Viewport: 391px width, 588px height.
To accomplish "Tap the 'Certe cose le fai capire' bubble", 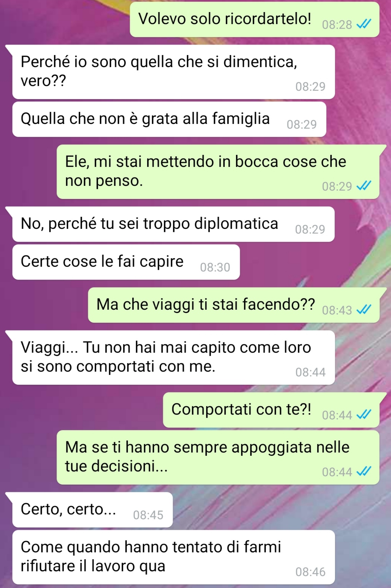I will click(x=126, y=262).
